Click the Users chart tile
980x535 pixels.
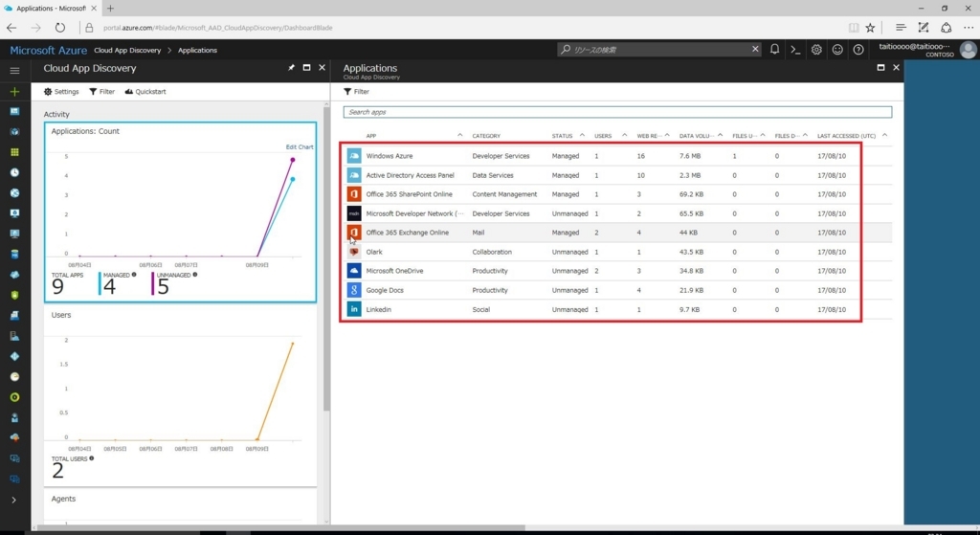180,395
